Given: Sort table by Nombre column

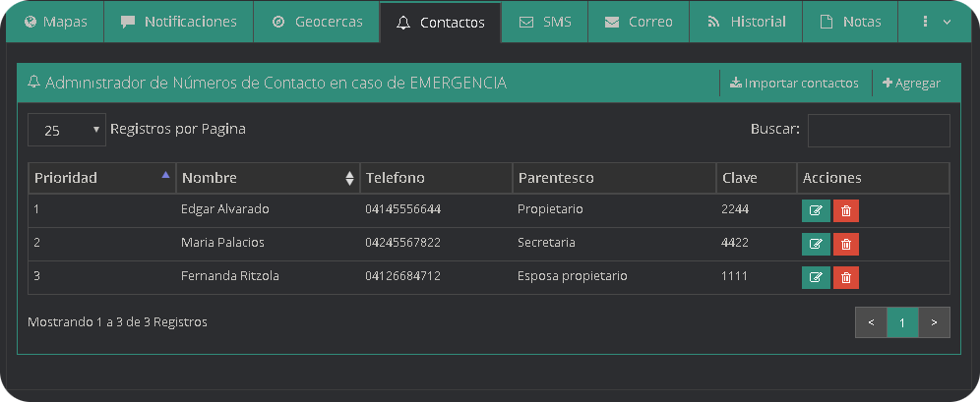Looking at the screenshot, I should pyautogui.click(x=268, y=178).
